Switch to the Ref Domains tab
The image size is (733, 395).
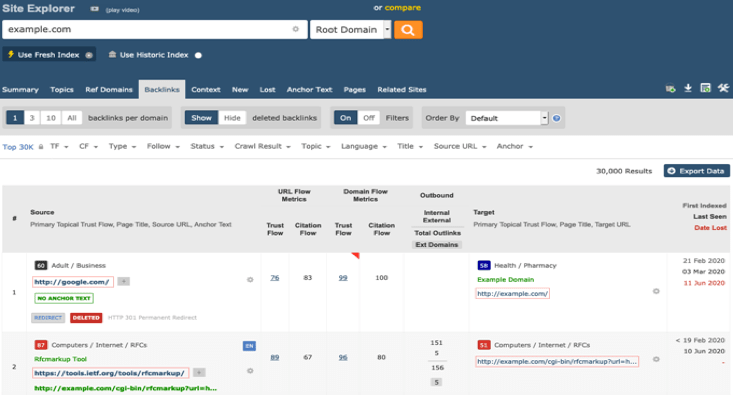109,89
